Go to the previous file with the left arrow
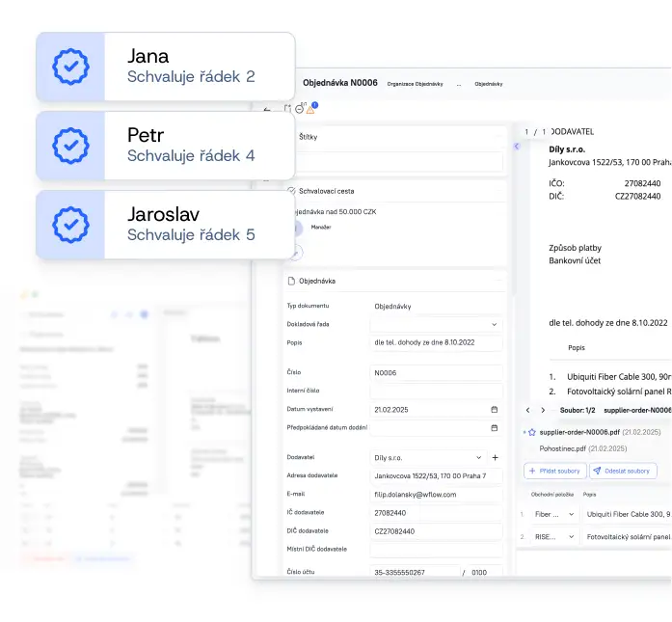Image resolution: width=672 pixels, height=622 pixels. (528, 410)
